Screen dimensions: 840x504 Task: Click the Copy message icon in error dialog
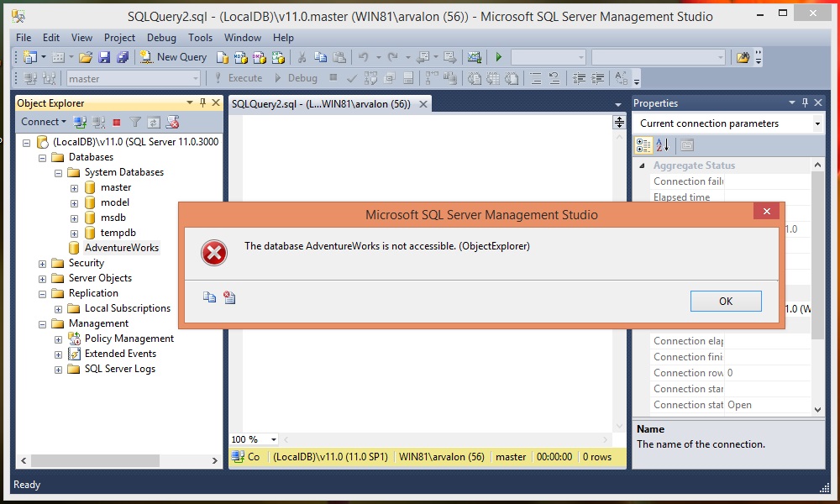click(x=209, y=297)
